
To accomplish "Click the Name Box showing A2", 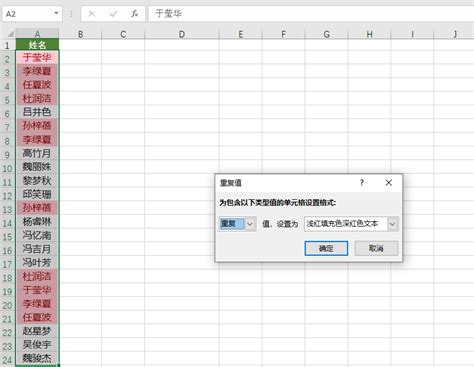I will point(28,14).
